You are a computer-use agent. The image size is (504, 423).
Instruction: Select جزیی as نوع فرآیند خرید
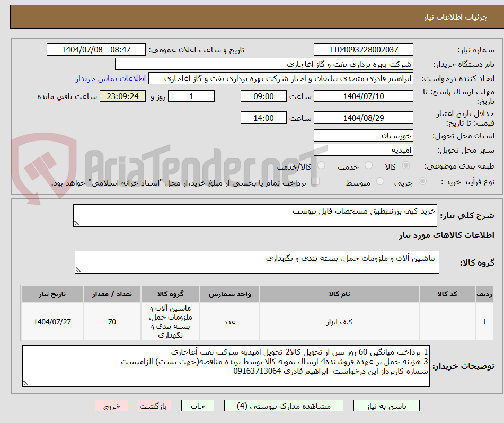click(x=422, y=181)
